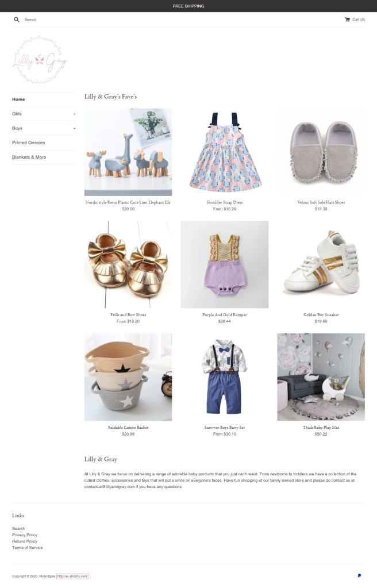Click the search magnifier icon
The width and height of the screenshot is (377, 588).
point(17,20)
